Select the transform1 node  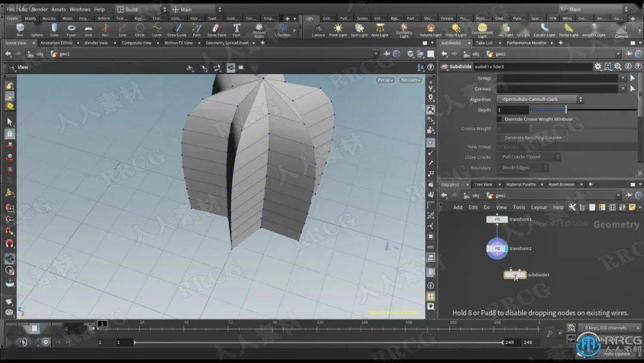coord(497,220)
